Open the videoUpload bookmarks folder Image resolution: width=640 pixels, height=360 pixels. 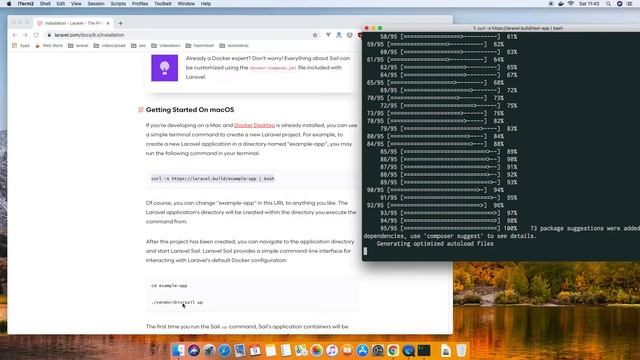pos(109,46)
